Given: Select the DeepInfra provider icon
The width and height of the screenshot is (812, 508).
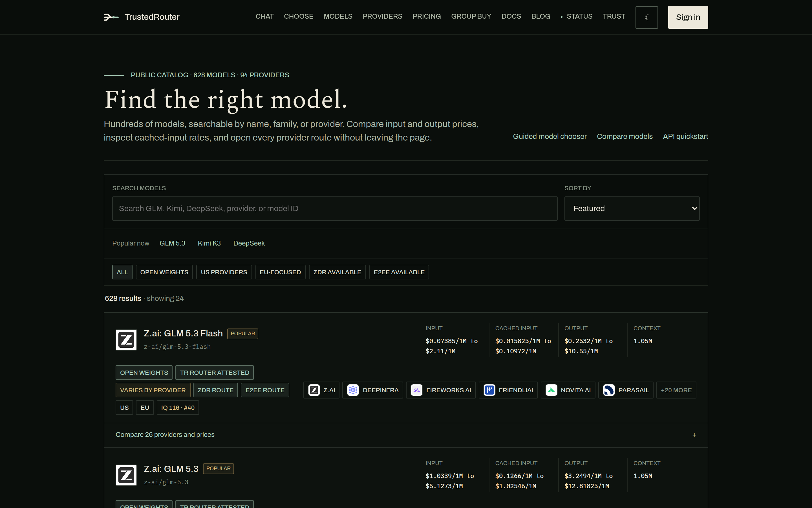Looking at the screenshot, I should (x=353, y=390).
